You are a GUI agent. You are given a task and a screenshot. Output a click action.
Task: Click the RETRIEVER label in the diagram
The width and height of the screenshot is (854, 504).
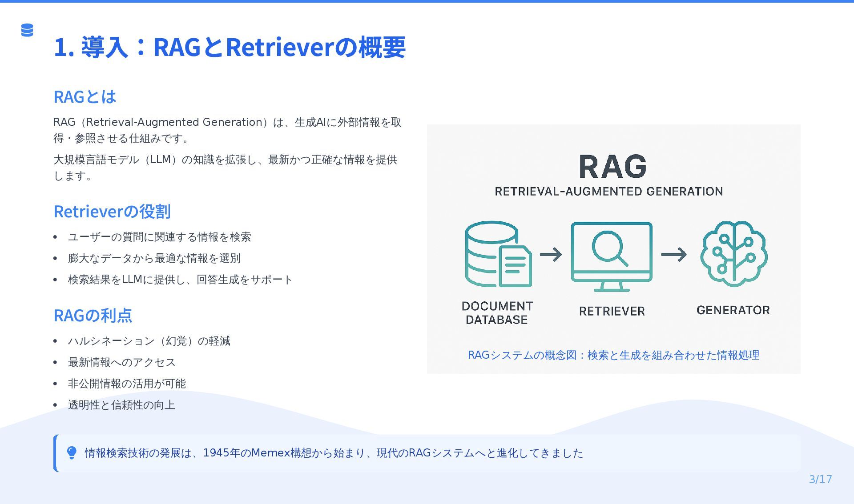(612, 311)
